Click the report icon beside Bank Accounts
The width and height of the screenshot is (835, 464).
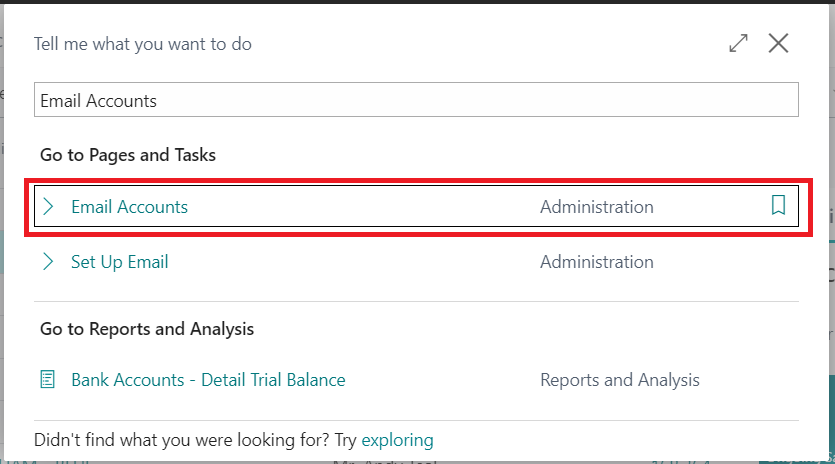[x=47, y=380]
